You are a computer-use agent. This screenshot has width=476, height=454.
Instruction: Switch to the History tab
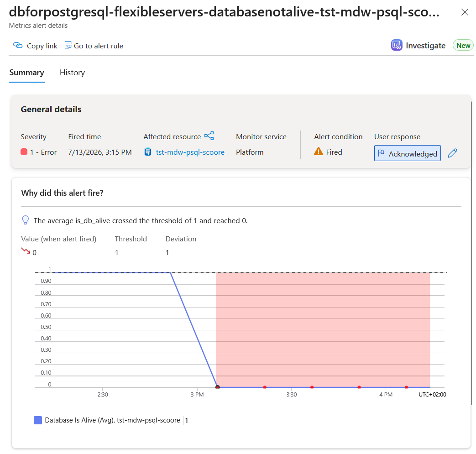(x=72, y=73)
